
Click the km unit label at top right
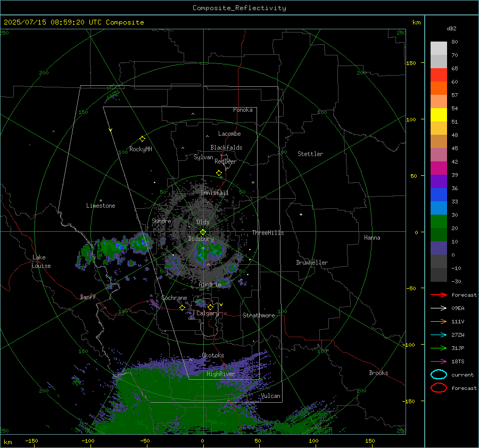pyautogui.click(x=416, y=22)
